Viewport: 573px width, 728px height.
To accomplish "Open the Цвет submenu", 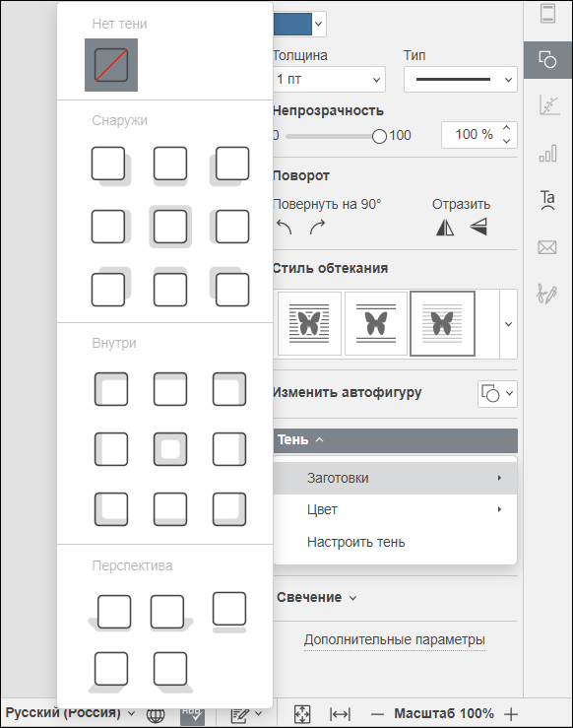I will pos(395,509).
